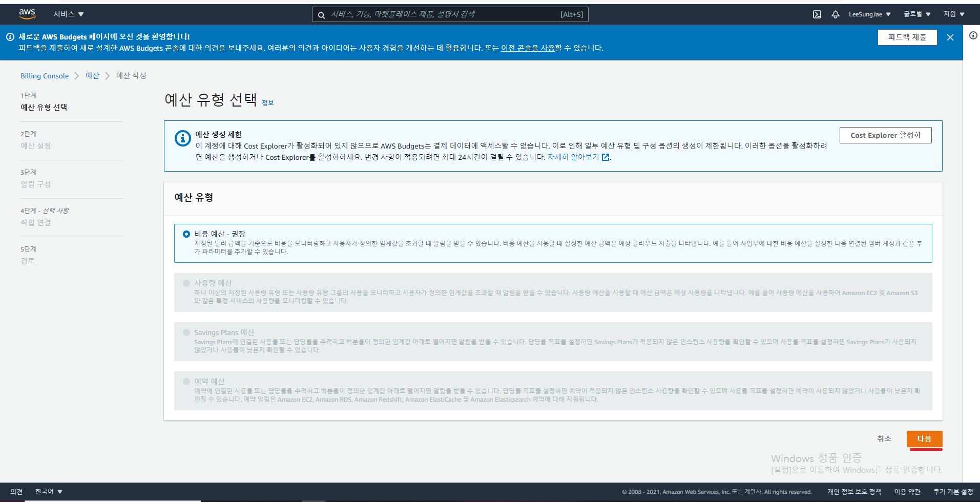Open the 이전 콘솔을 사용 link
The image size is (980, 502).
pyautogui.click(x=528, y=48)
